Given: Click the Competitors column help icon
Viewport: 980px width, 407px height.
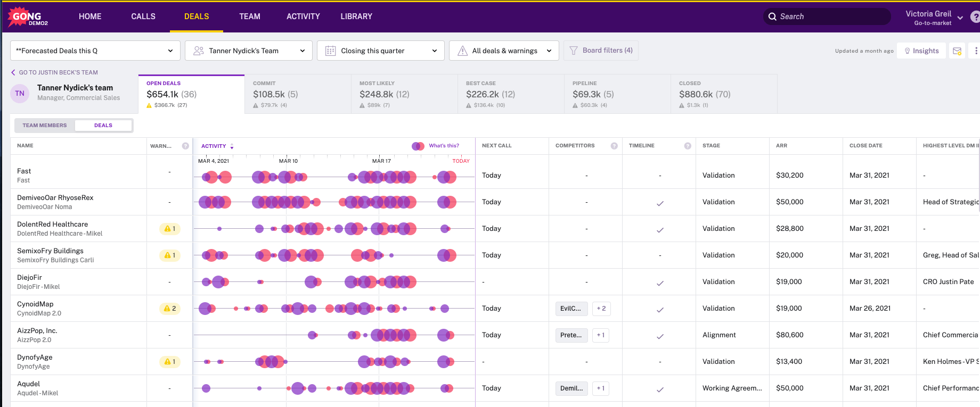Looking at the screenshot, I should point(614,146).
